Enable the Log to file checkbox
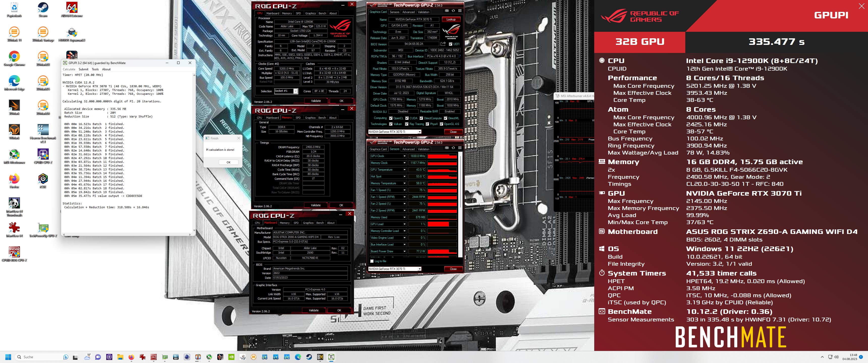 coord(372,261)
